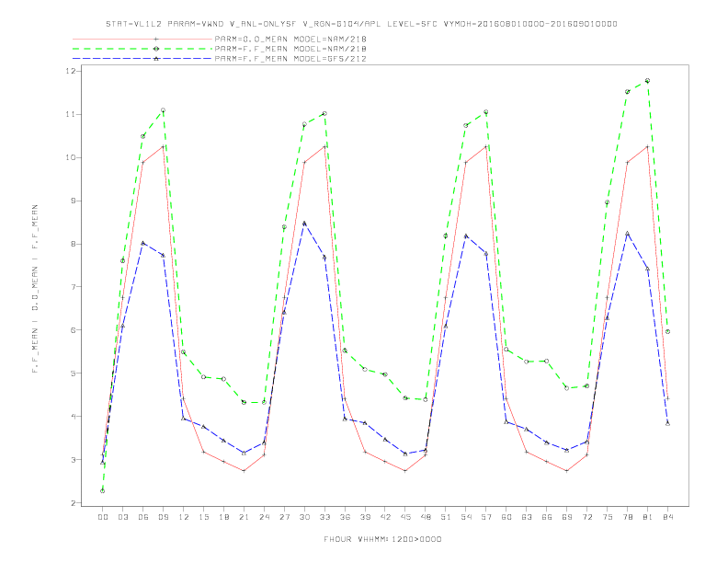
Task: Click the vertical y-axis label F.F_MEAN | O.O_MEAN
Action: coord(35,289)
